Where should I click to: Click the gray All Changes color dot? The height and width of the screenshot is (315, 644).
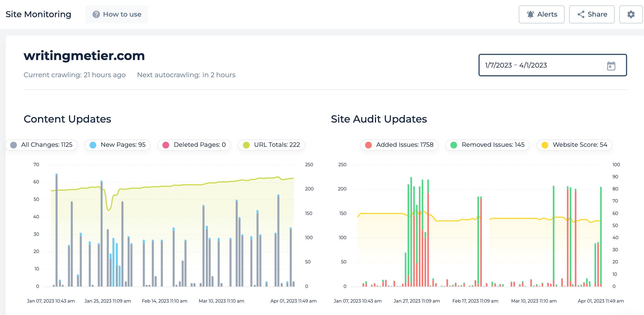tap(14, 145)
